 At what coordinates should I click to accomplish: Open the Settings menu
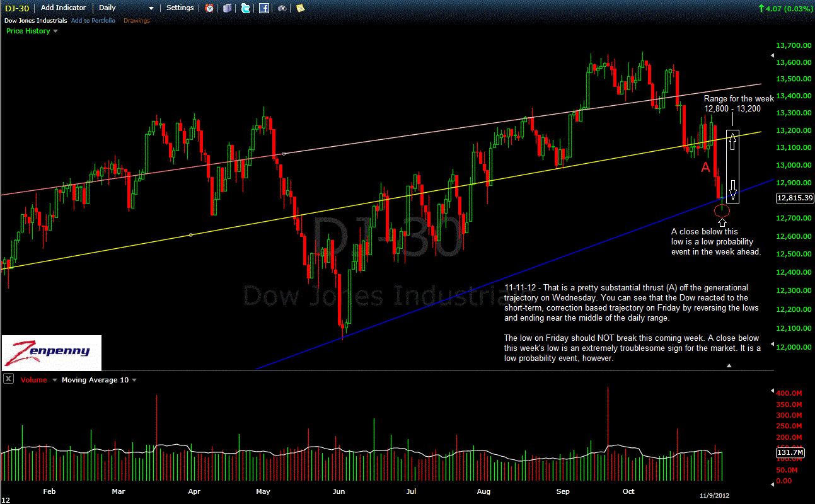click(180, 8)
